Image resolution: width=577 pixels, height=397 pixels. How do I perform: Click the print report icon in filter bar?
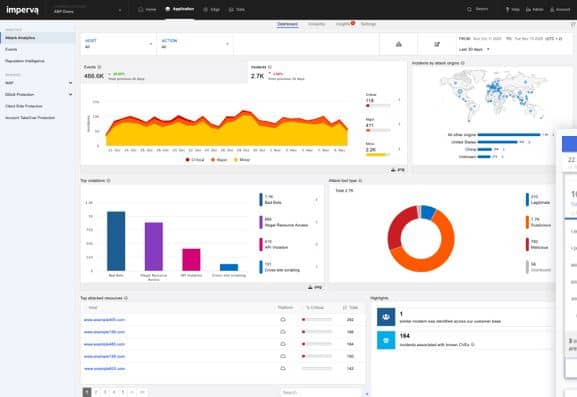point(399,44)
